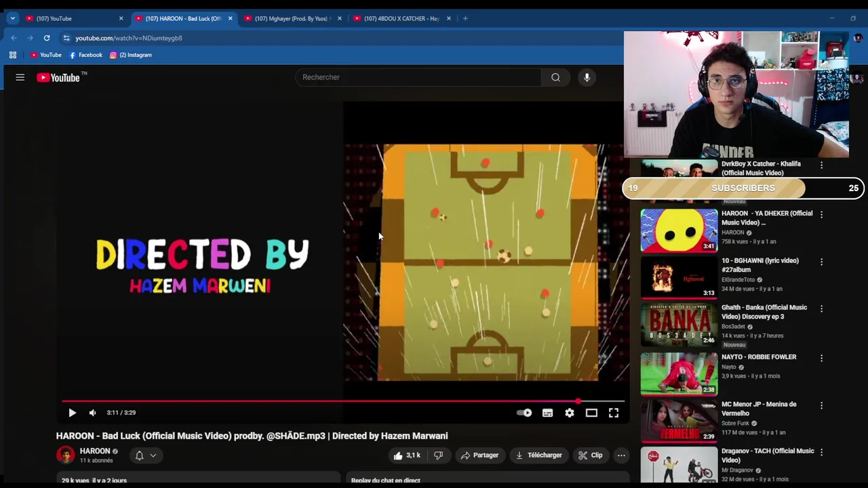Open the YouTube hamburger guide menu
This screenshot has height=488, width=868.
[x=20, y=77]
